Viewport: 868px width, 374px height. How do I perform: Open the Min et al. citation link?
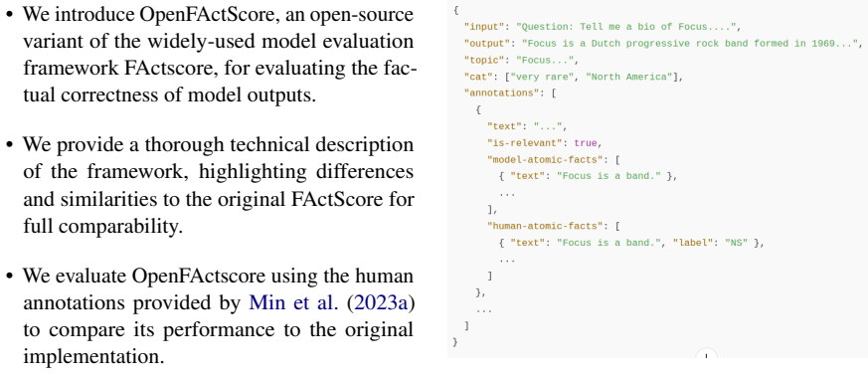293,302
